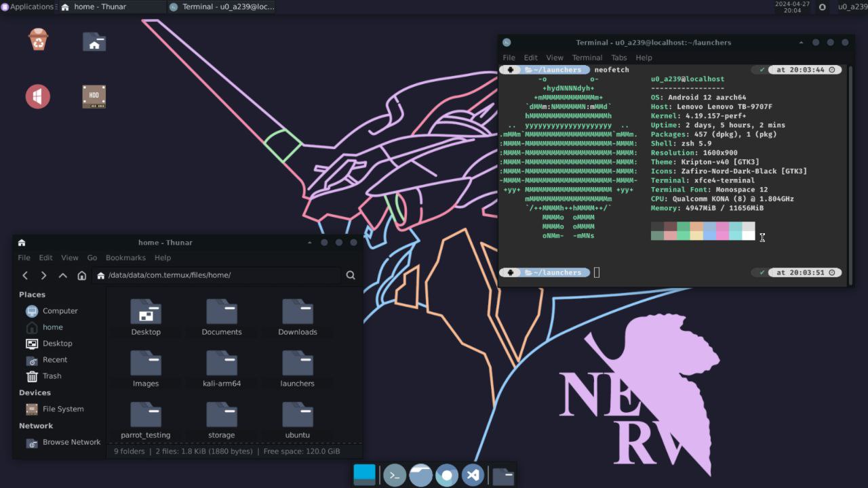The image size is (868, 488).
Task: Select the parrot_testing folder
Action: (146, 420)
